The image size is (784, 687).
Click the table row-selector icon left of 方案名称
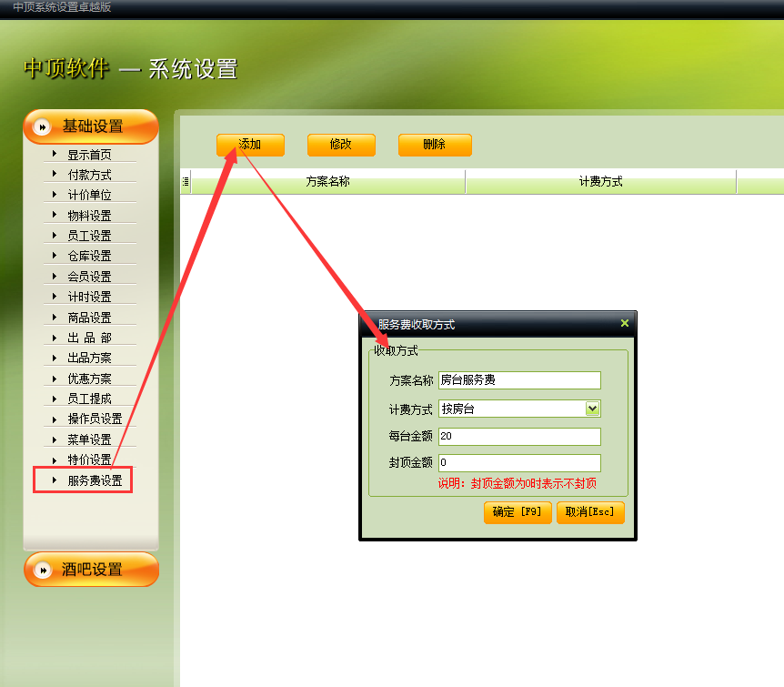pos(186,182)
